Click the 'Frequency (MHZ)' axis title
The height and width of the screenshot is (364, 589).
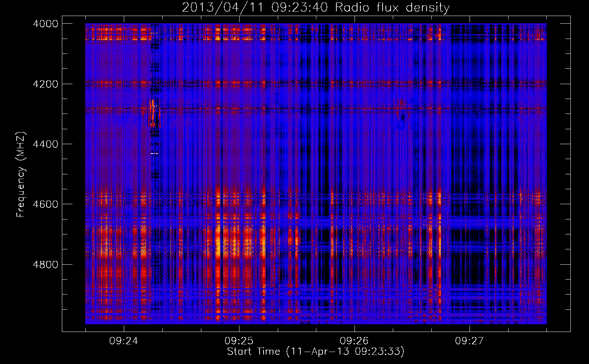point(21,175)
